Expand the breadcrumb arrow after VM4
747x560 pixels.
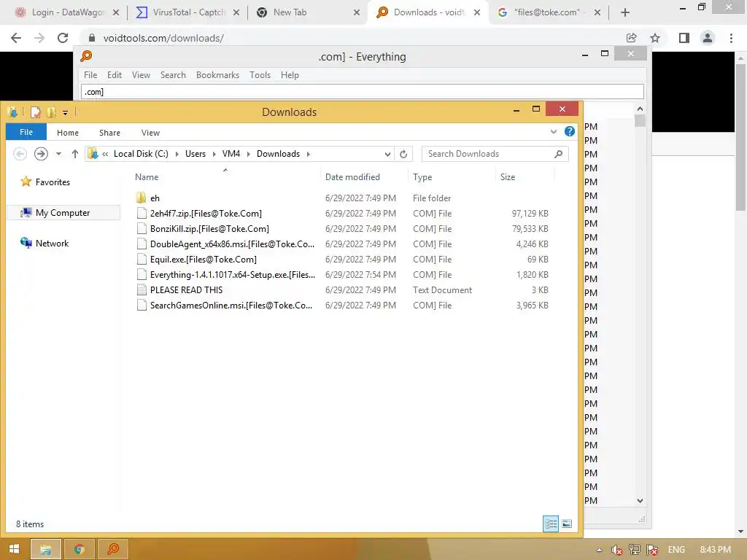[248, 154]
